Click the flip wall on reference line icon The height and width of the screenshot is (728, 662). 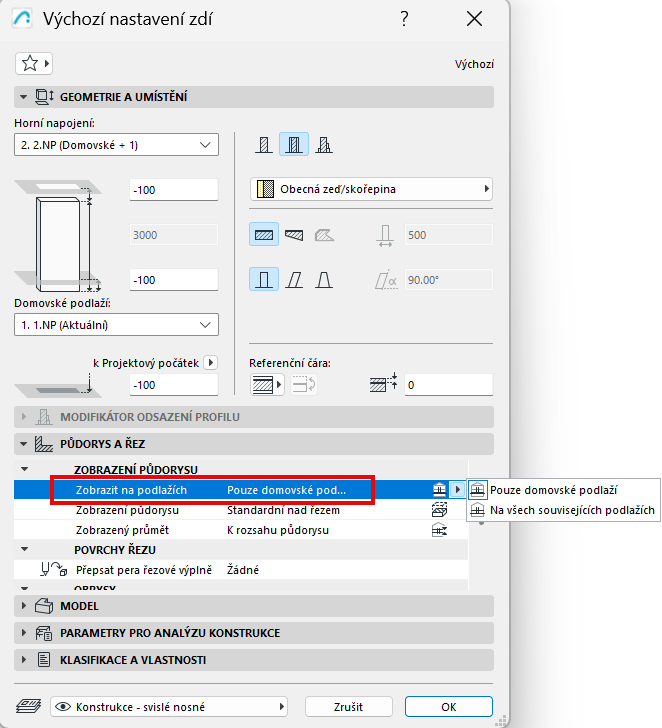pos(304,385)
